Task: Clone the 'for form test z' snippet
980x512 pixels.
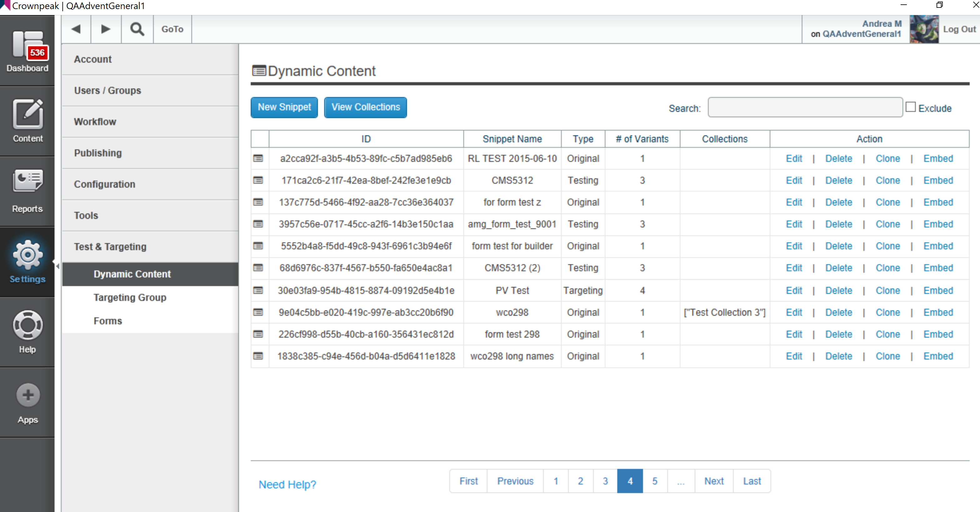Action: (x=887, y=202)
